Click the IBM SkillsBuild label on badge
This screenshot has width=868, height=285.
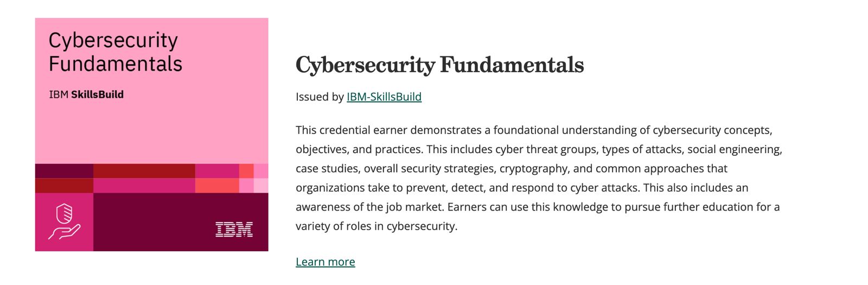(86, 94)
